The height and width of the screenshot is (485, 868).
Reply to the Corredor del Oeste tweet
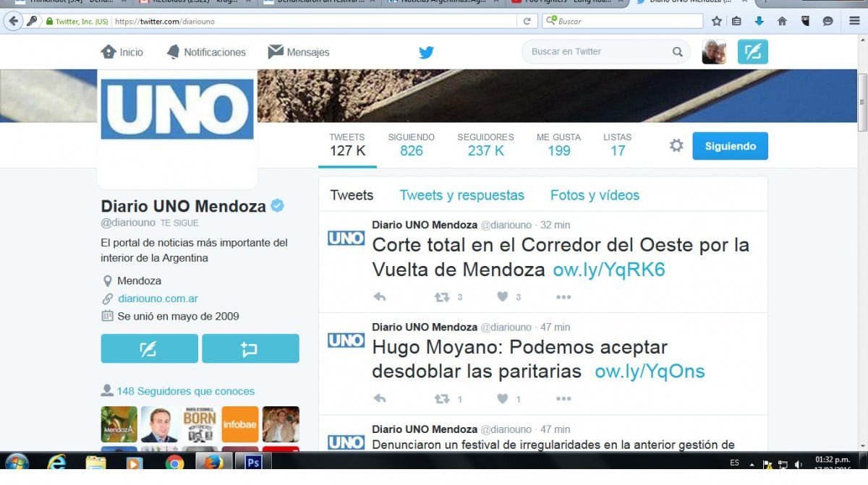(x=380, y=297)
